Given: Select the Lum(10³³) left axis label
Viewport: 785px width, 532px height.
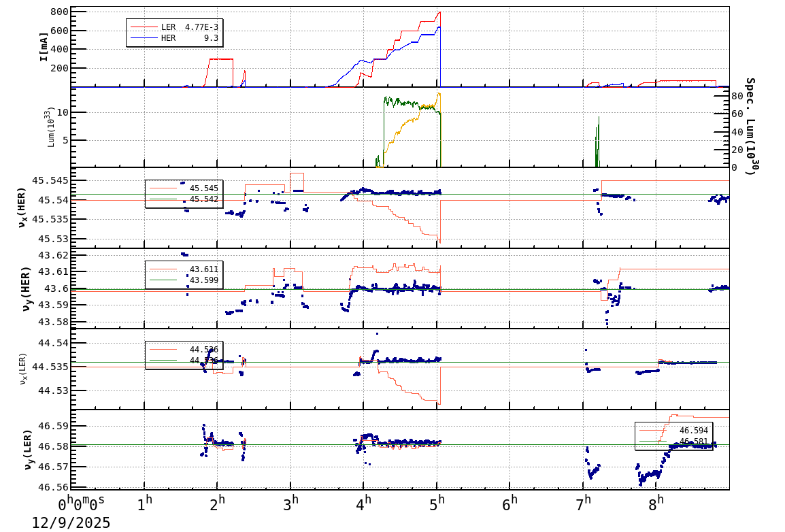Looking at the screenshot, I should coord(50,127).
